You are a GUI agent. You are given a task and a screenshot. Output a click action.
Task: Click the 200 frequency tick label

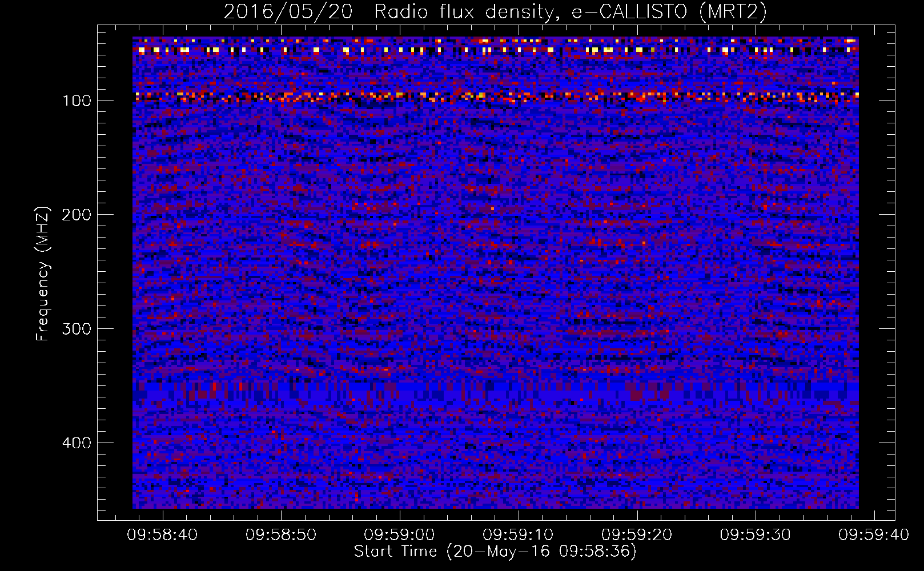click(77, 215)
